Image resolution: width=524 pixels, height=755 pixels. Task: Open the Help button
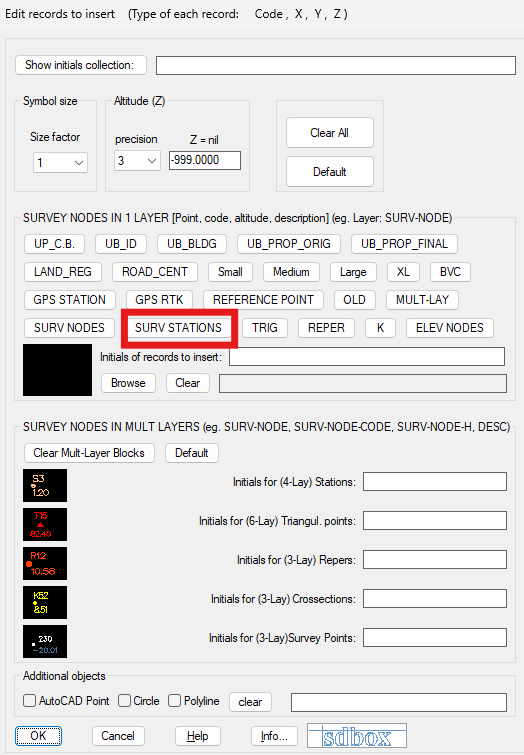click(197, 736)
